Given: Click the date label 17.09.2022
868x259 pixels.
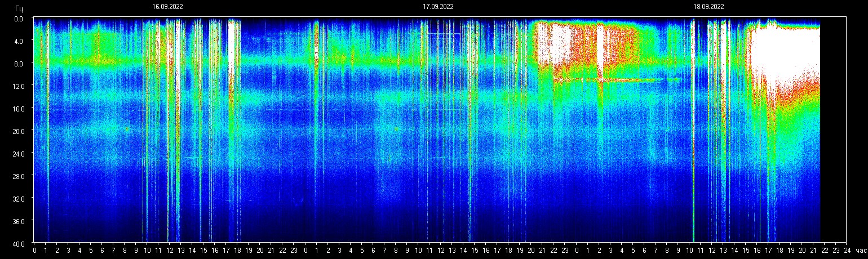Looking at the screenshot, I should pyautogui.click(x=438, y=7).
